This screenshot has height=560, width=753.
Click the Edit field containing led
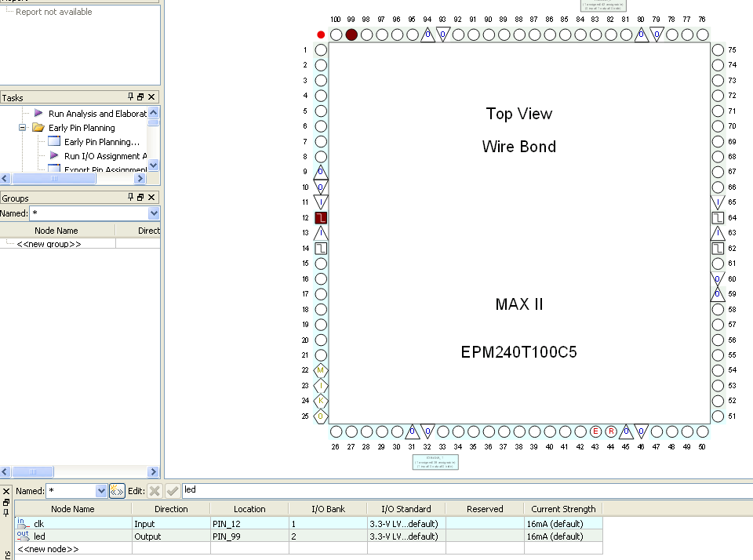coord(467,490)
